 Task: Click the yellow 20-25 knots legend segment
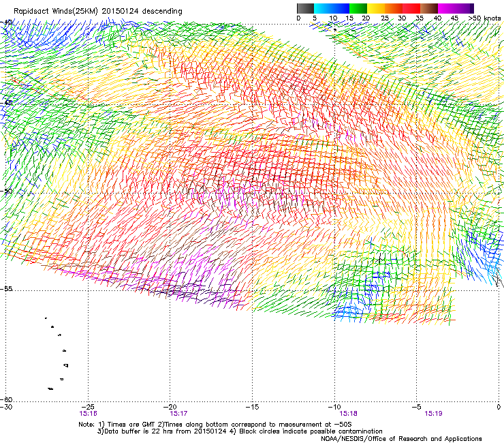pyautogui.click(x=376, y=8)
